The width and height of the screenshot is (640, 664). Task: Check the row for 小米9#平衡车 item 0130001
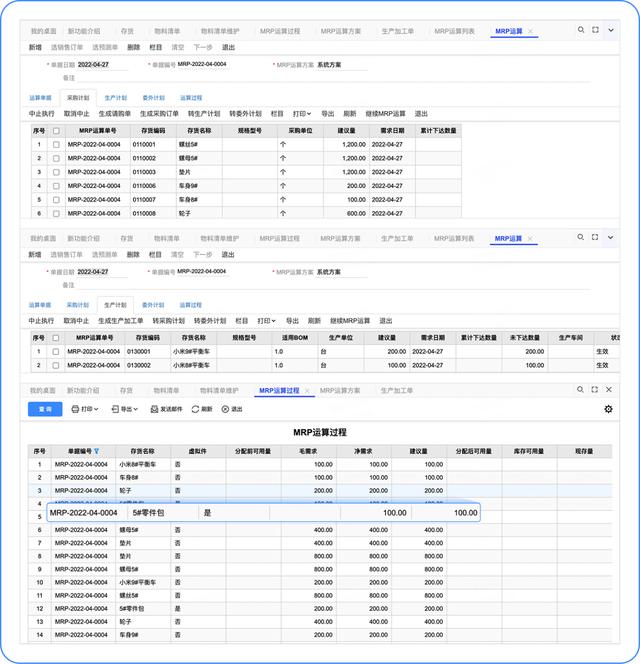(55, 351)
